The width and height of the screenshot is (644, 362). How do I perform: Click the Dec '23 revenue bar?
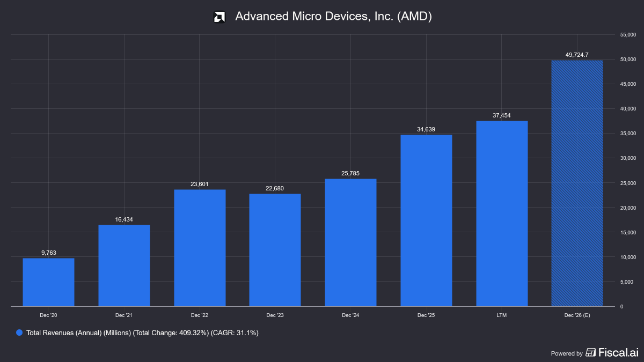click(x=275, y=250)
